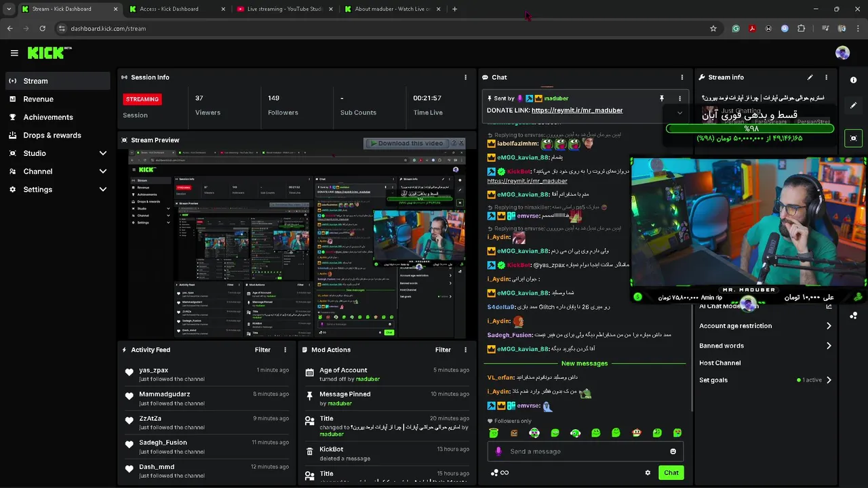Image resolution: width=868 pixels, height=488 pixels.
Task: Open AI Chat Moderation external icon
Action: click(829, 306)
